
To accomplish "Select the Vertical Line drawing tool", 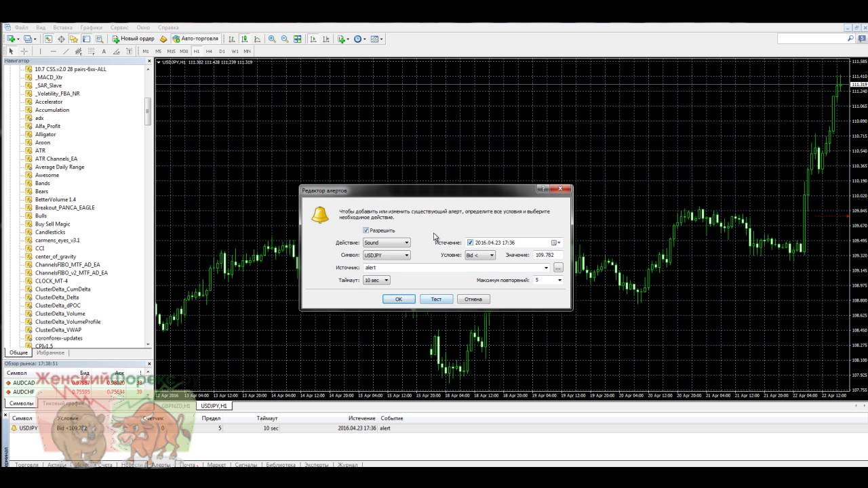I will tap(40, 51).
